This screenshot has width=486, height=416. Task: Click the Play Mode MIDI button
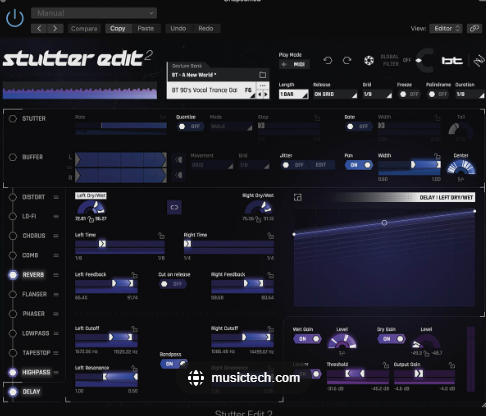pos(294,64)
